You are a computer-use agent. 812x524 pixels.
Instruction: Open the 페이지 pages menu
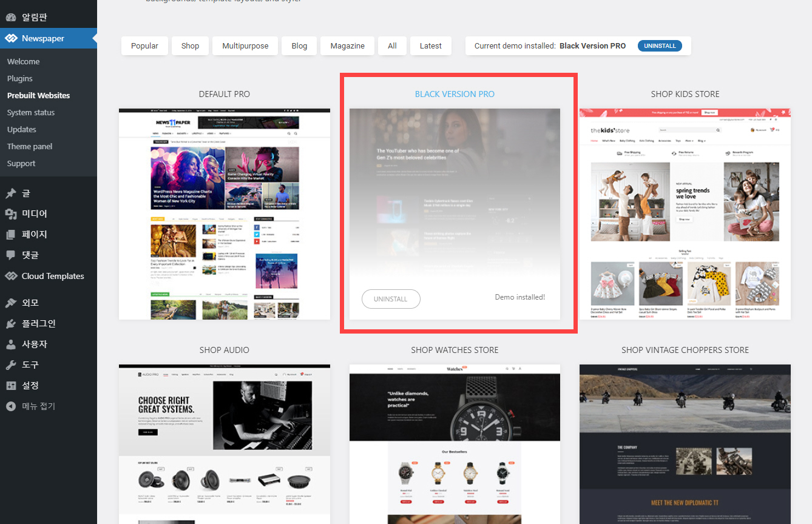pyautogui.click(x=49, y=235)
